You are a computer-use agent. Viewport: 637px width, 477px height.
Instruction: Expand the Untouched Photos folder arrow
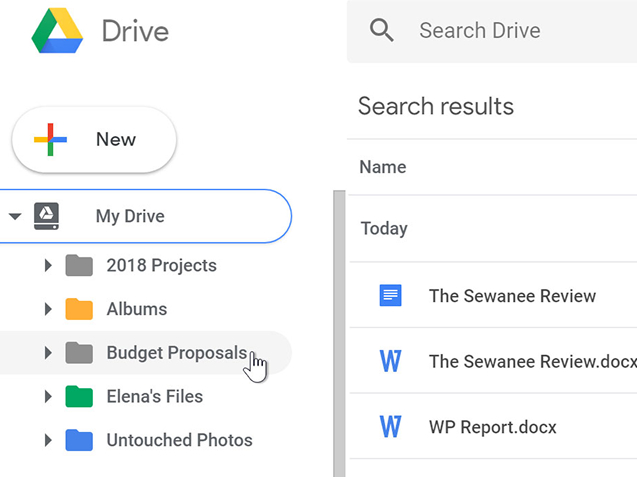pyautogui.click(x=48, y=440)
